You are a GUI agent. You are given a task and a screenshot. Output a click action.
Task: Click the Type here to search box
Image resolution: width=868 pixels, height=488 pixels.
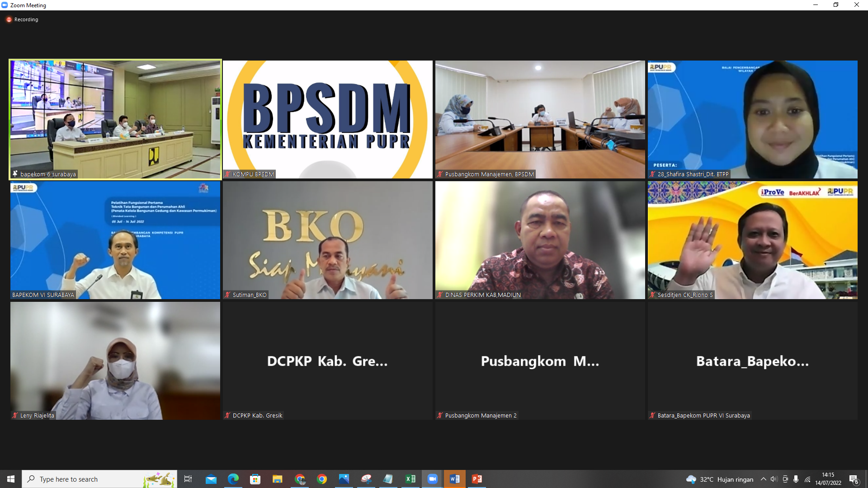[x=99, y=479]
